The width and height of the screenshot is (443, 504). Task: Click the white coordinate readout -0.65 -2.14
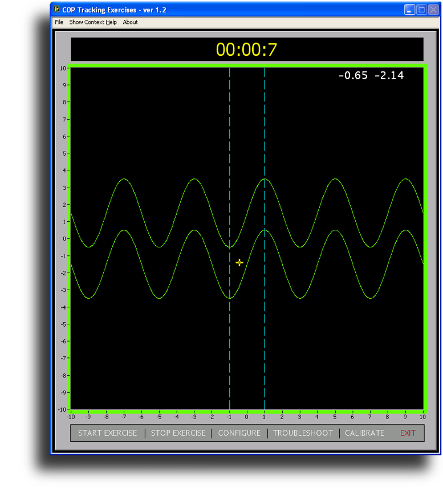click(371, 75)
